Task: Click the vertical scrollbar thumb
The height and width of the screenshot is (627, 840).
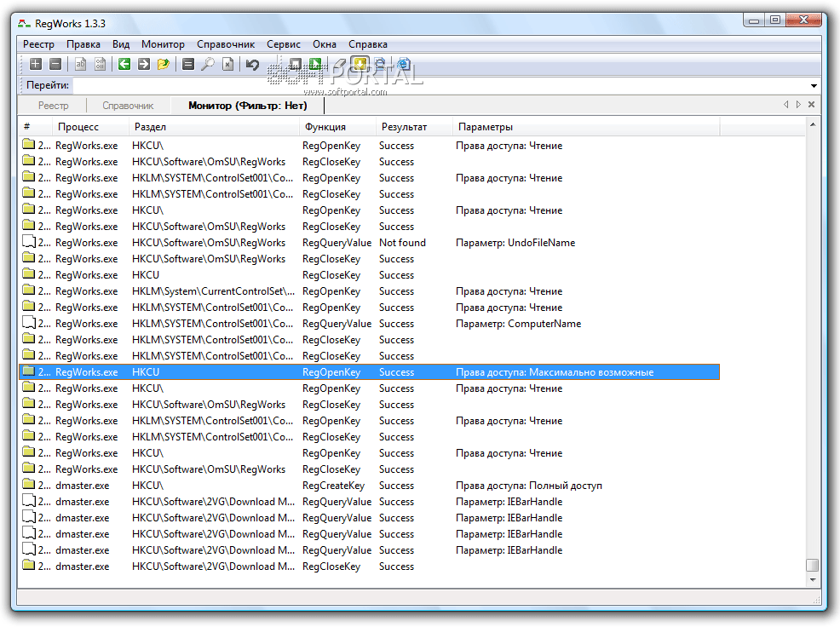Action: click(x=813, y=566)
